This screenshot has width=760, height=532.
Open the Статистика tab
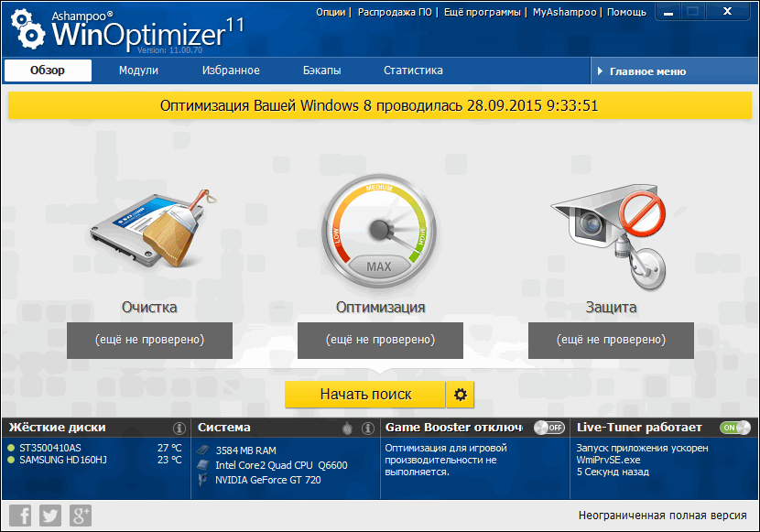pyautogui.click(x=413, y=71)
